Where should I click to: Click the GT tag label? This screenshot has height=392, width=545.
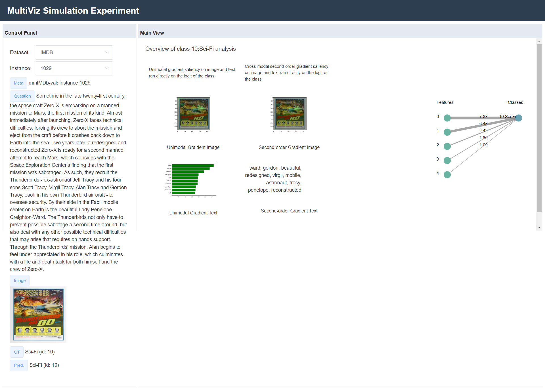click(17, 352)
